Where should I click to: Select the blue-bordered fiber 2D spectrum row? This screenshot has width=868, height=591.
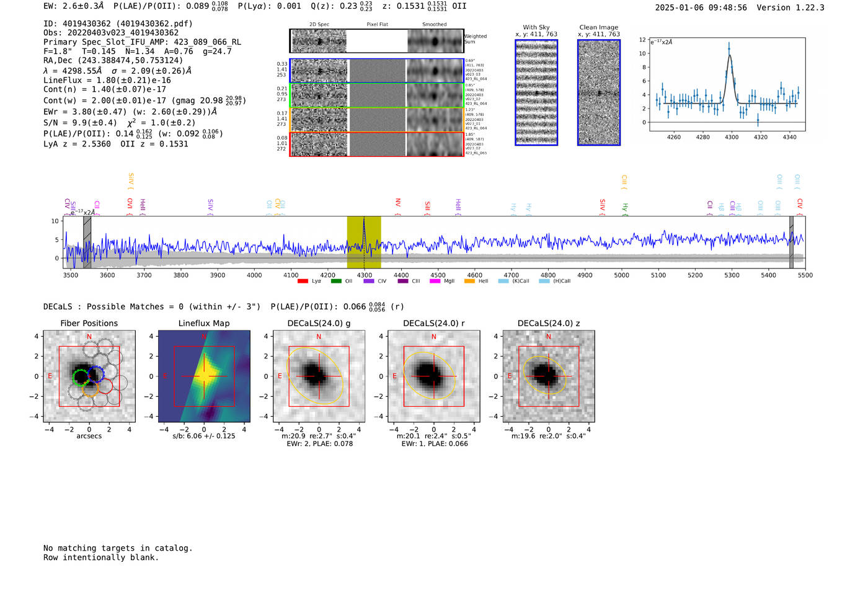[376, 71]
